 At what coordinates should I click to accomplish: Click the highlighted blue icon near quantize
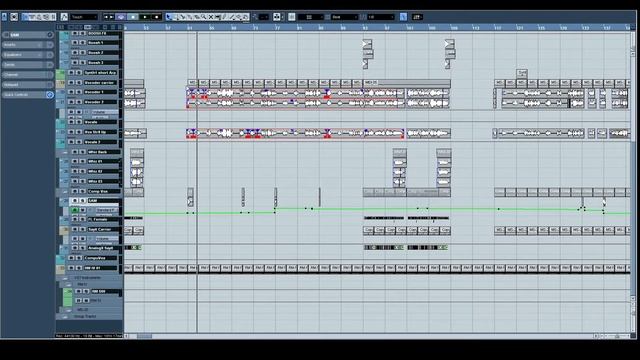click(403, 17)
